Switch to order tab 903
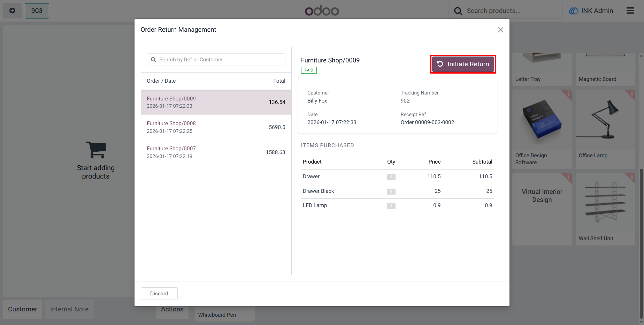The width and height of the screenshot is (644, 325). [x=37, y=11]
